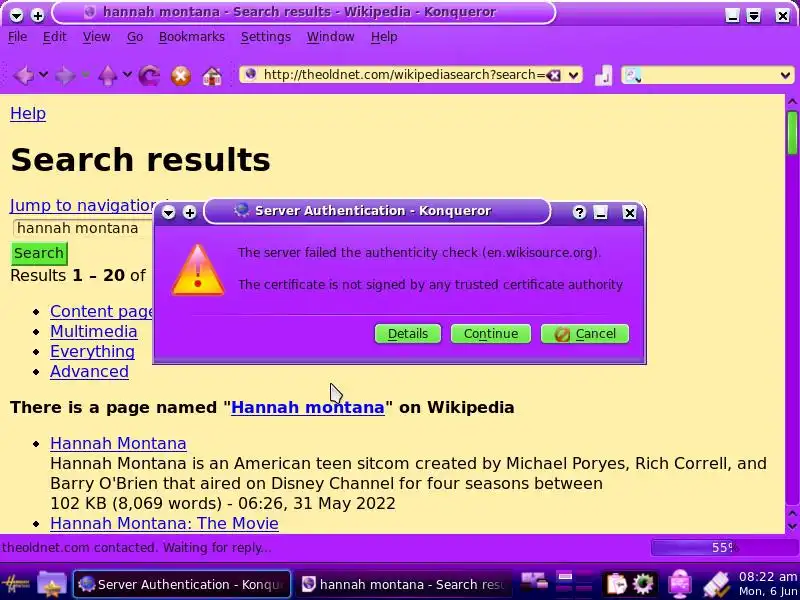Expand the Forward button history dropdown
Screen dimensions: 800x600
[85, 75]
